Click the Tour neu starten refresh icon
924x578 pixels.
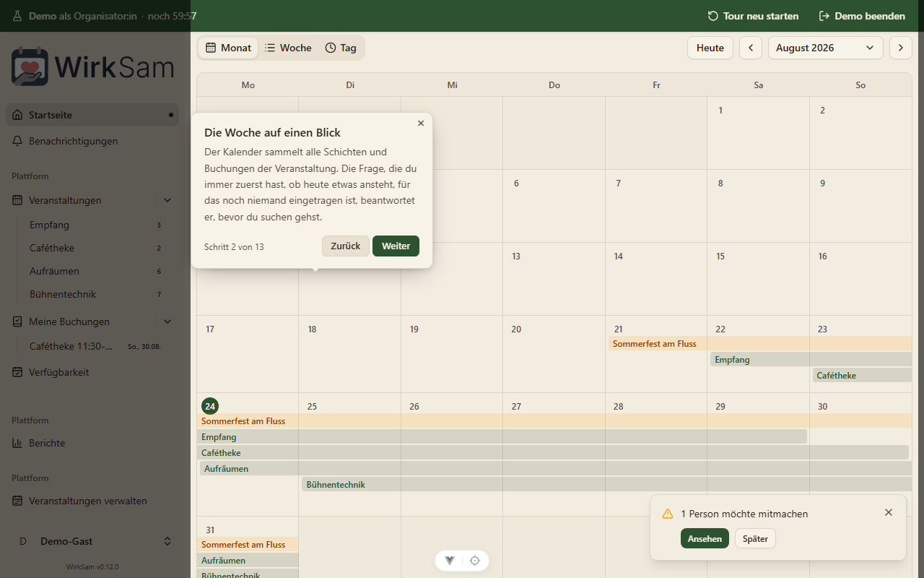tap(713, 16)
